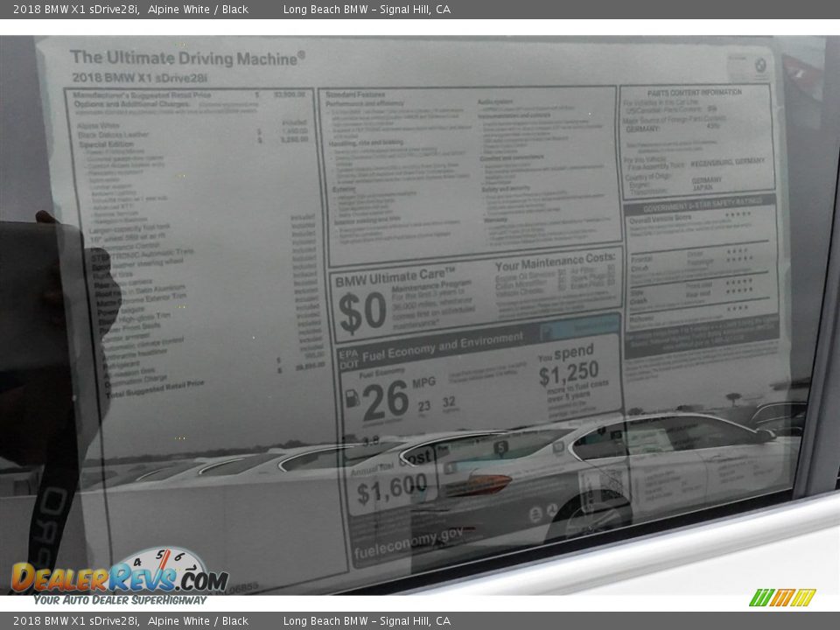The image size is (840, 630).
Task: Click the colored stripes logo bottom right
Action: [x=782, y=598]
